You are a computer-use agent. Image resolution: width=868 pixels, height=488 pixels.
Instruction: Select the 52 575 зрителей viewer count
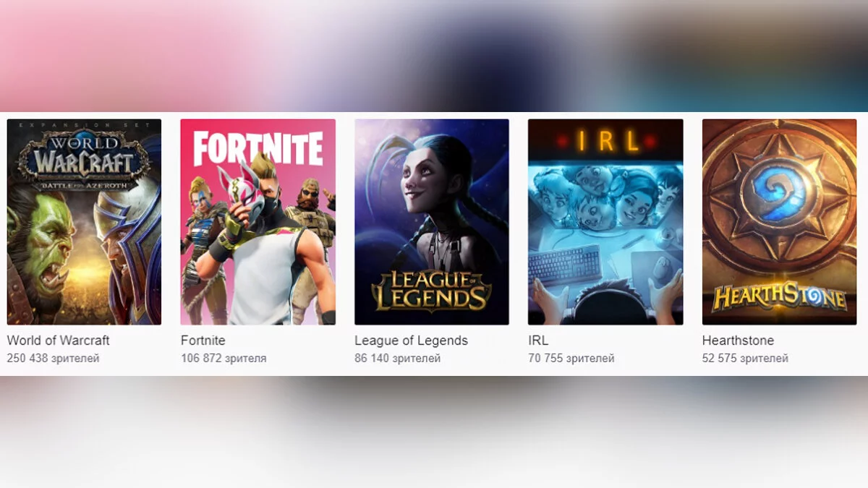click(x=745, y=359)
